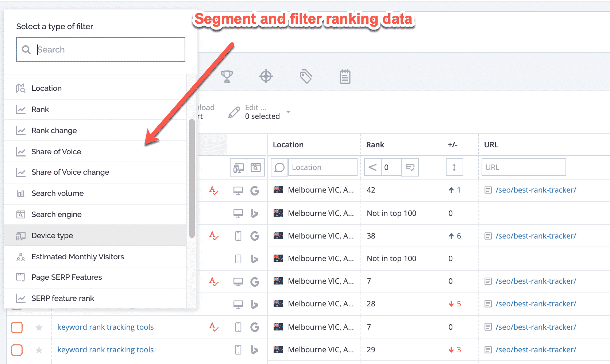610x364 pixels.
Task: Open the dropdown arrow next to 0 selected
Action: pyautogui.click(x=289, y=112)
